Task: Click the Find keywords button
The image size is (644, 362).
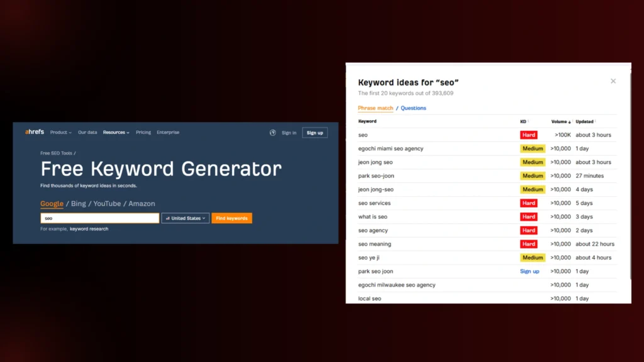Action: point(231,218)
